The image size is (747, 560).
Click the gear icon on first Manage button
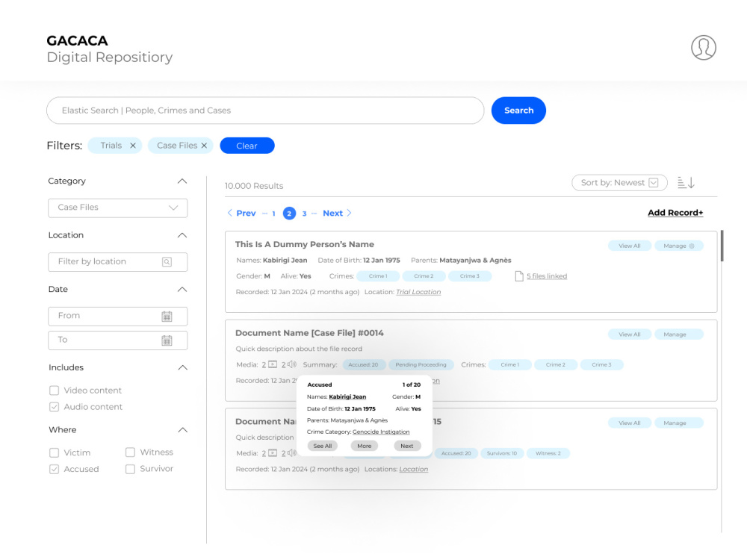pos(692,246)
